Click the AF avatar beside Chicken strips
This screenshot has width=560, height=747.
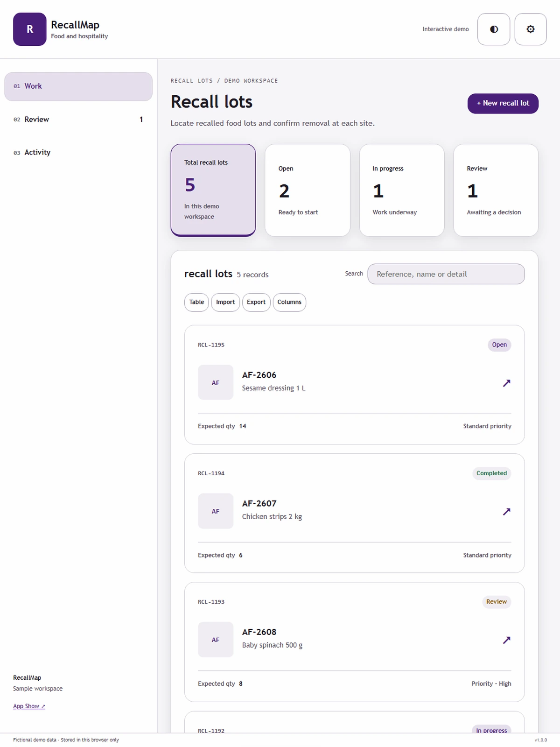point(216,511)
